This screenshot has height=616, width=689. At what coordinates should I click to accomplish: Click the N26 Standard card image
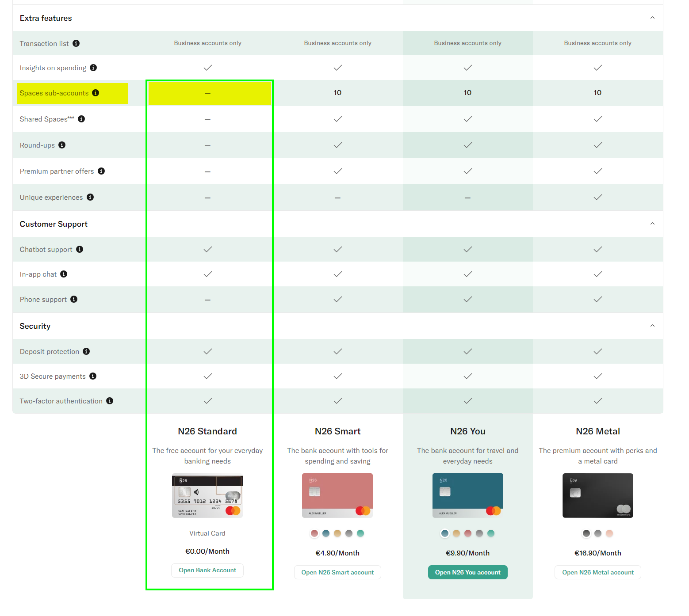(x=207, y=495)
